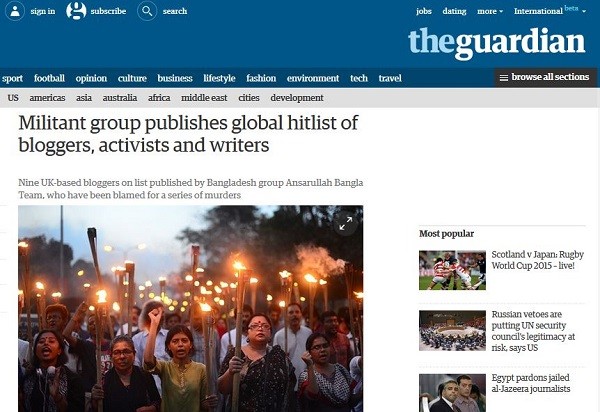The height and width of the screenshot is (412, 600).
Task: Open the Scotland v Japan rugby story
Action: pyautogui.click(x=537, y=260)
